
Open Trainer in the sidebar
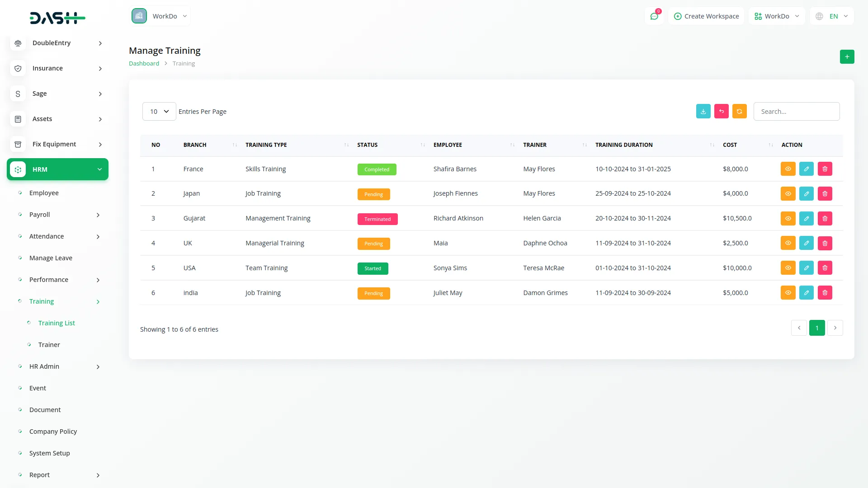[x=49, y=345]
